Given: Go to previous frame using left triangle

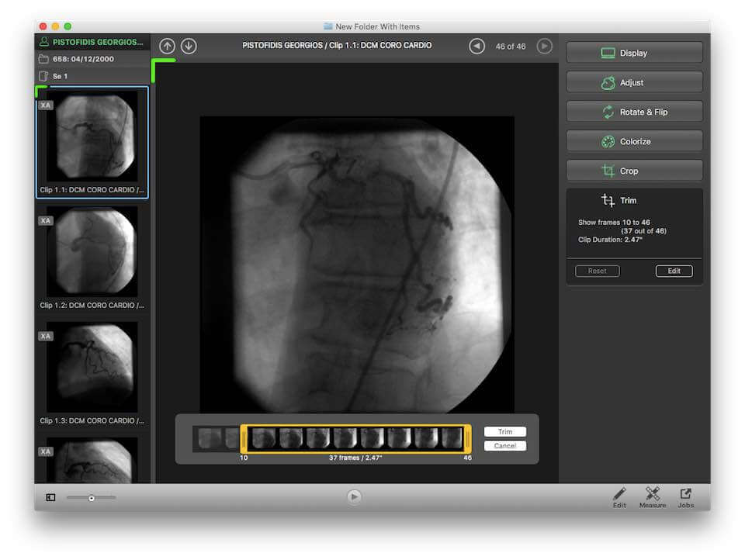Looking at the screenshot, I should tap(476, 47).
